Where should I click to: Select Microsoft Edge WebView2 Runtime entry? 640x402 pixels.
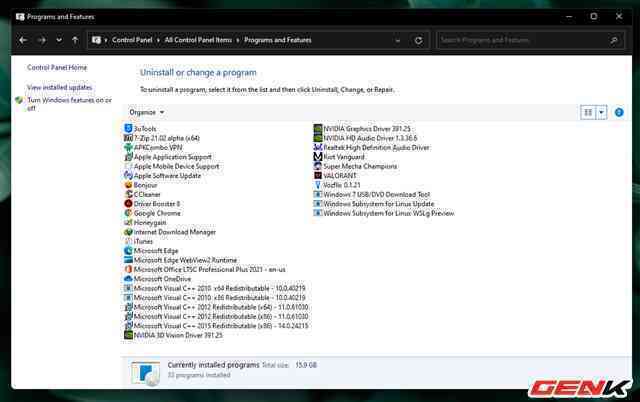[x=180, y=260]
